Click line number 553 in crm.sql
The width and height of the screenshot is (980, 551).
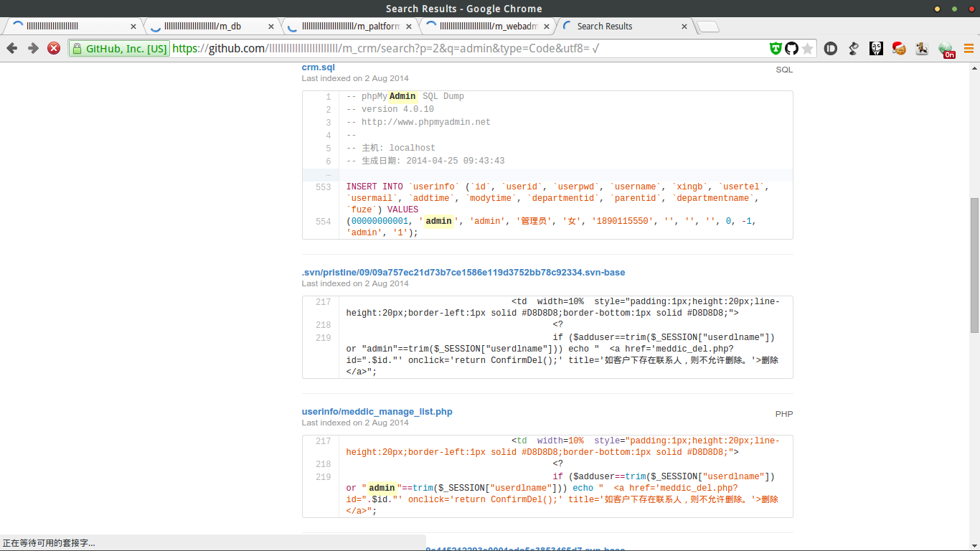click(323, 187)
